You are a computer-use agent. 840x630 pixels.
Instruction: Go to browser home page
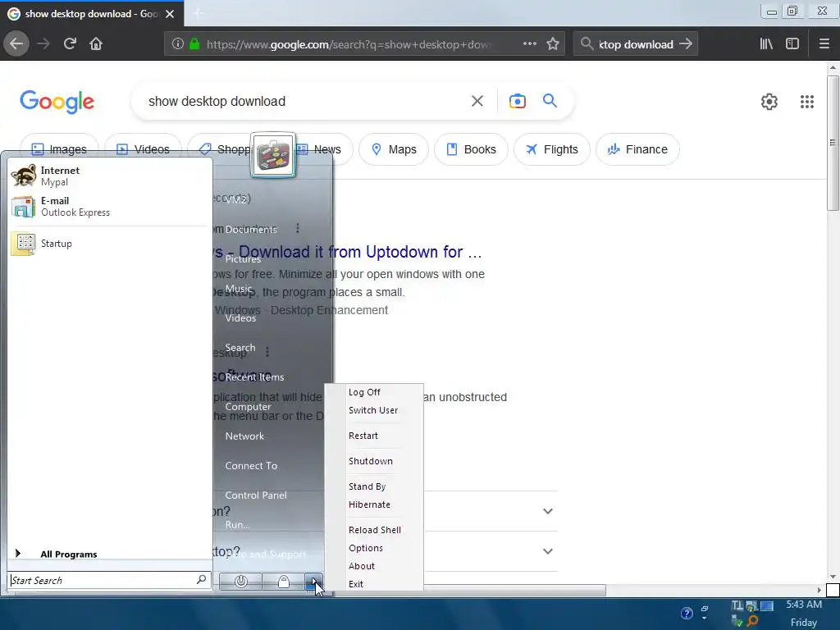[x=96, y=44]
